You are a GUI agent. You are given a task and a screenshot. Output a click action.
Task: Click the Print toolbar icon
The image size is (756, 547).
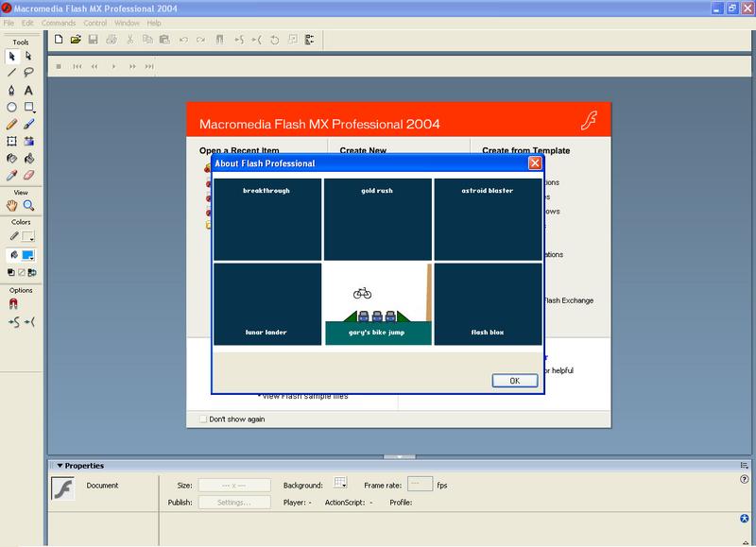pyautogui.click(x=112, y=40)
